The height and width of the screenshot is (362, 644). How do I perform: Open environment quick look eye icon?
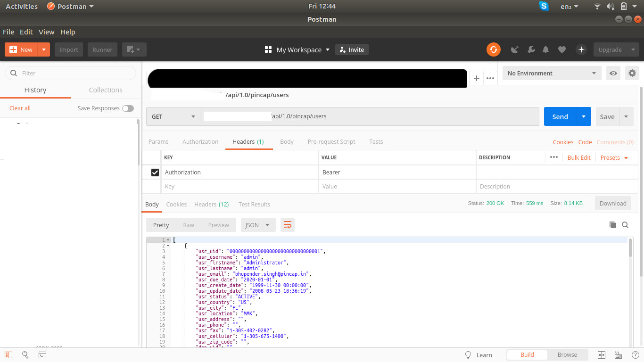[613, 73]
